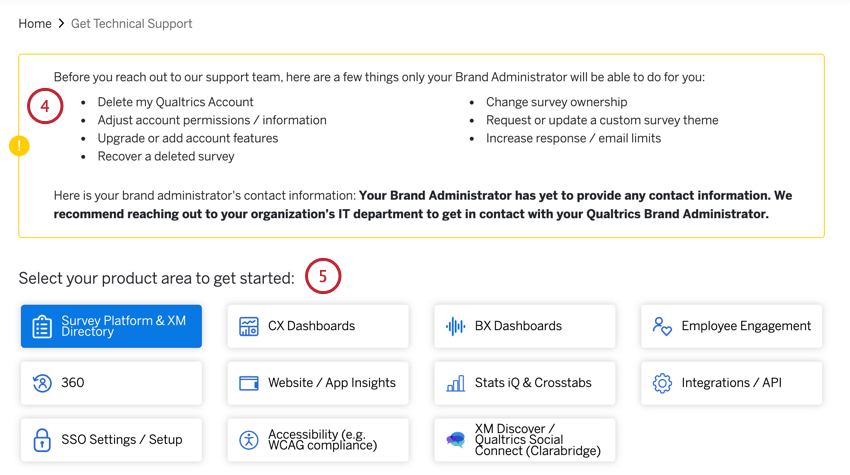This screenshot has width=850, height=475.
Task: Click the SSO Settings padlock icon
Action: tap(42, 440)
